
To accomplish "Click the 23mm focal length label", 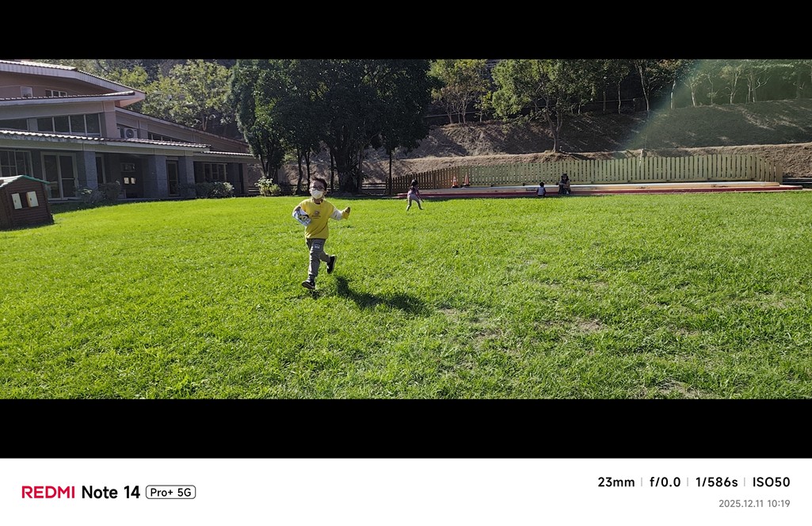I will tap(616, 482).
